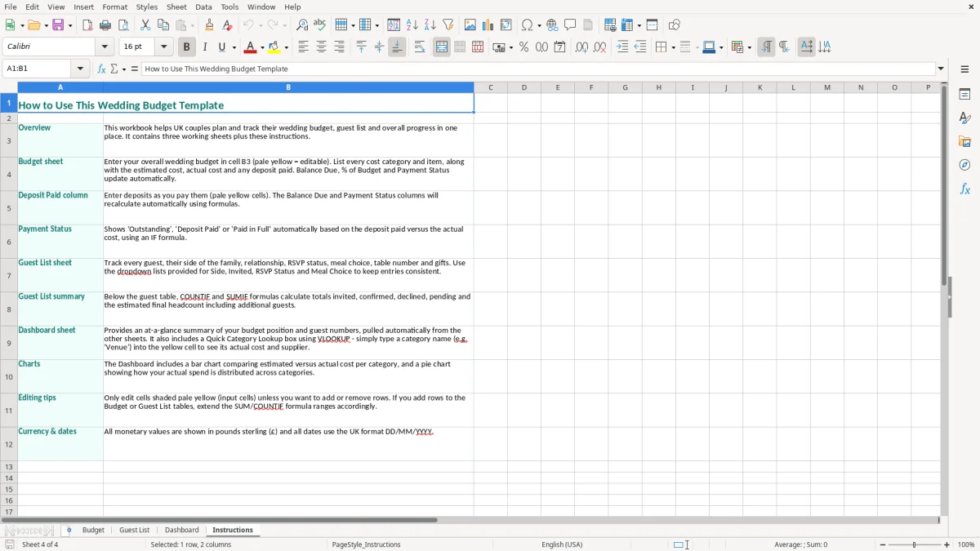The height and width of the screenshot is (551, 980).
Task: Click the zoom out minus button
Action: [x=881, y=544]
